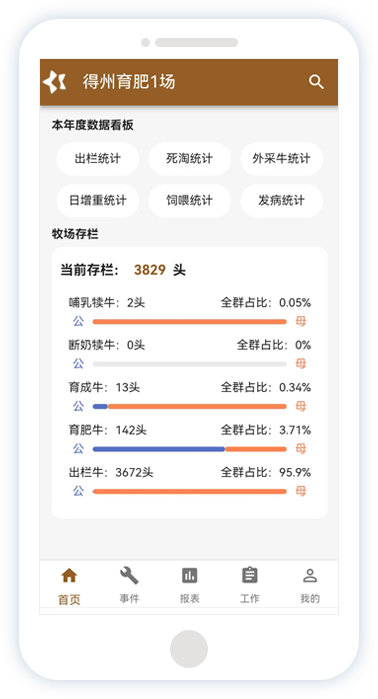Tap 哺乳犊牛 2头 label
Image resolution: width=378 pixels, height=699 pixels.
click(x=107, y=303)
